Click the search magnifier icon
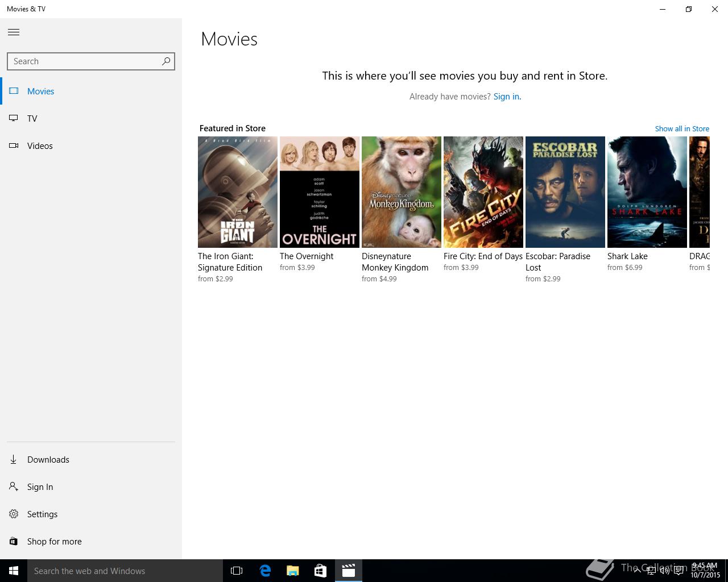728x582 pixels. click(x=166, y=61)
